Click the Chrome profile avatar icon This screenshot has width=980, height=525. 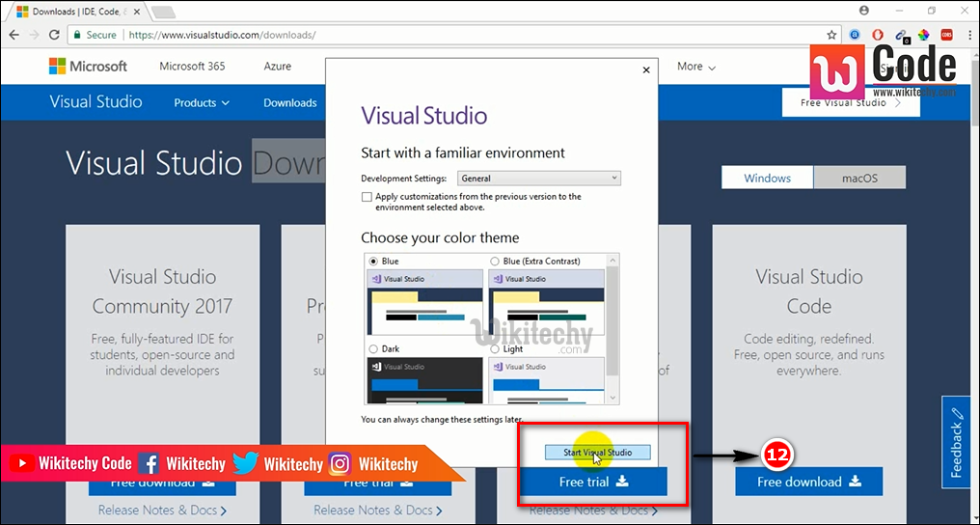pyautogui.click(x=864, y=11)
